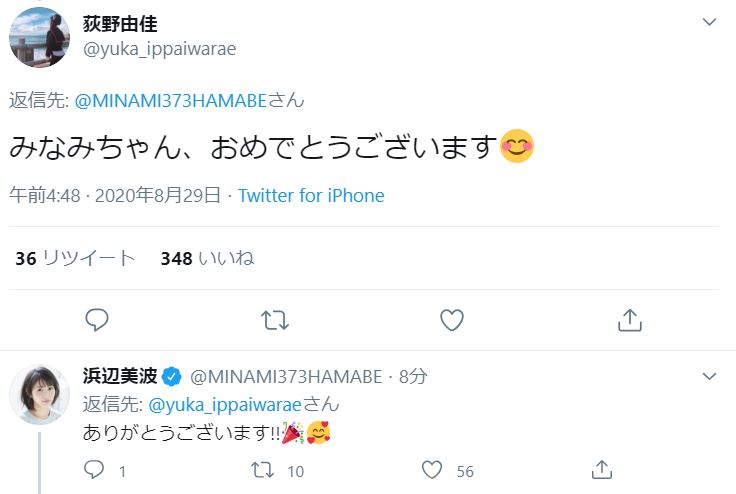Retweet the main tweet by 荻野由佳
736x494 pixels.
[x=274, y=320]
